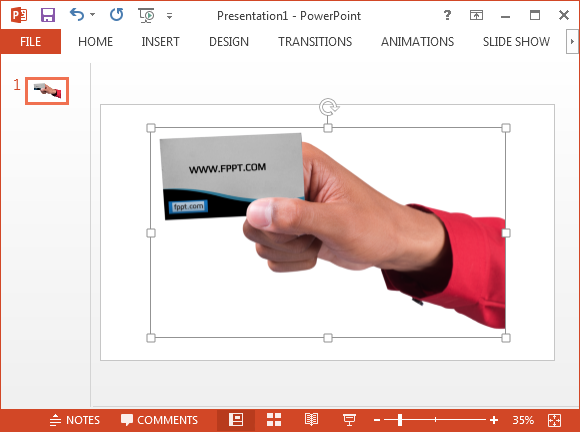The width and height of the screenshot is (580, 432).
Task: Zoom out with the minus button
Action: point(377,420)
